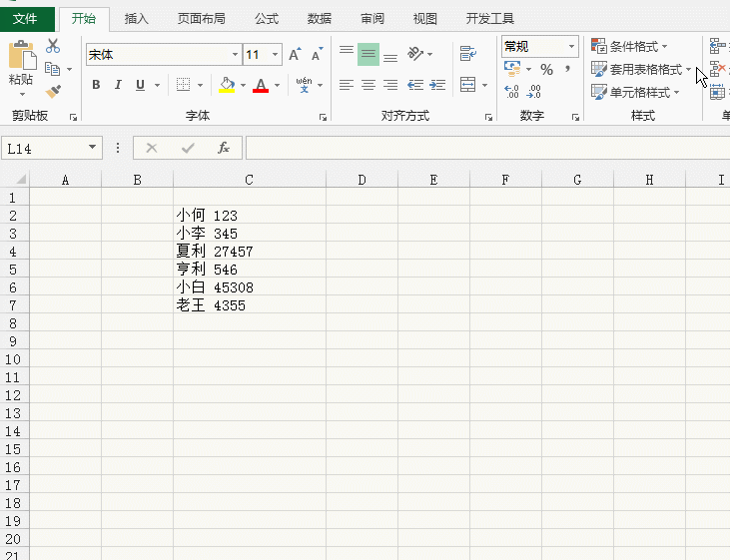
Task: Click the fx insert function icon
Action: (224, 148)
